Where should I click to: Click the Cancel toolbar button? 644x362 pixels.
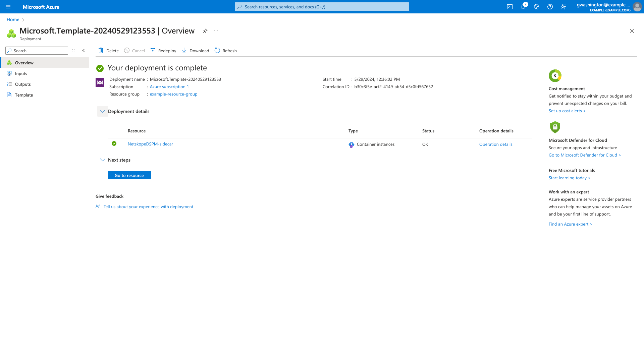tap(135, 51)
